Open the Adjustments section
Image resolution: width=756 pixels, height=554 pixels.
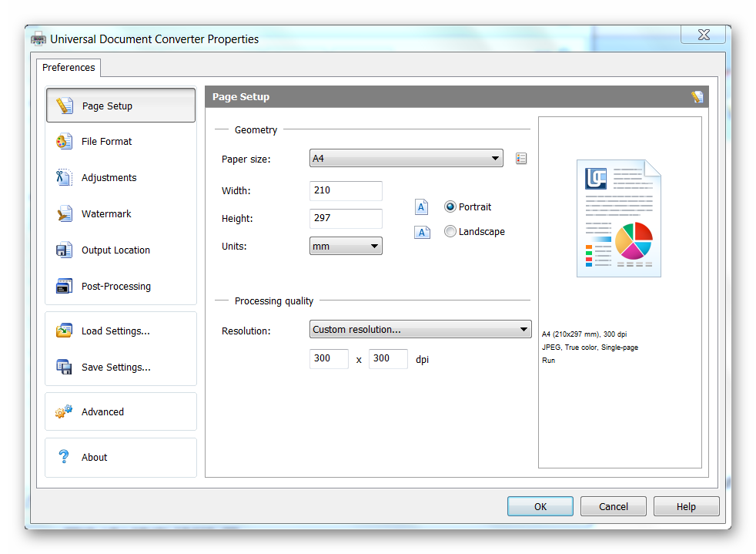click(121, 177)
